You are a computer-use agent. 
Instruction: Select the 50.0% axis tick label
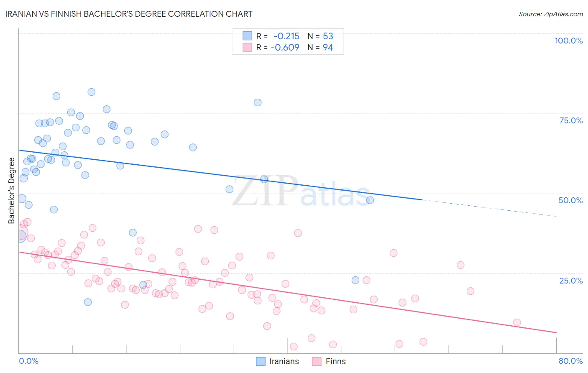click(571, 200)
